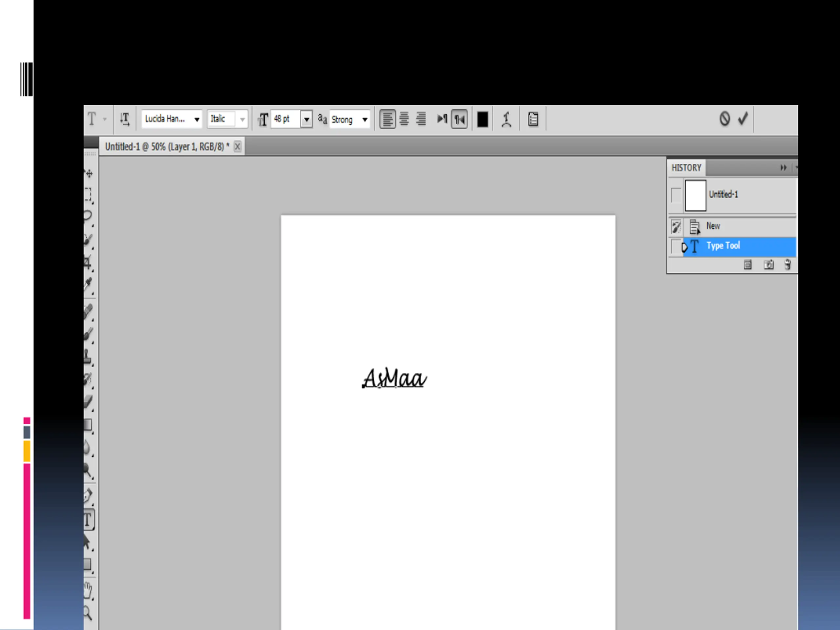The width and height of the screenshot is (840, 630).
Task: Select left align text
Action: click(387, 120)
